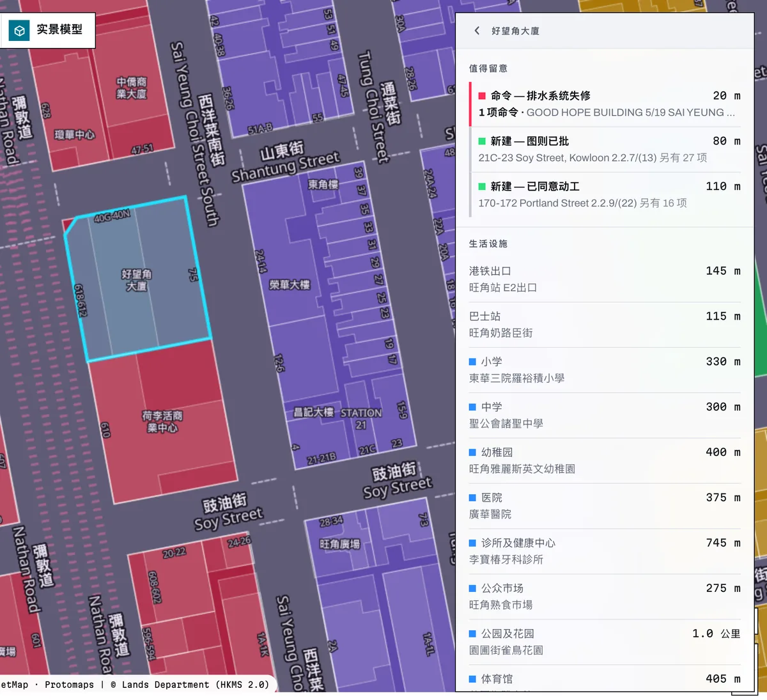Select the 港铁出口 旺角站 E2出口 row

[x=605, y=279]
